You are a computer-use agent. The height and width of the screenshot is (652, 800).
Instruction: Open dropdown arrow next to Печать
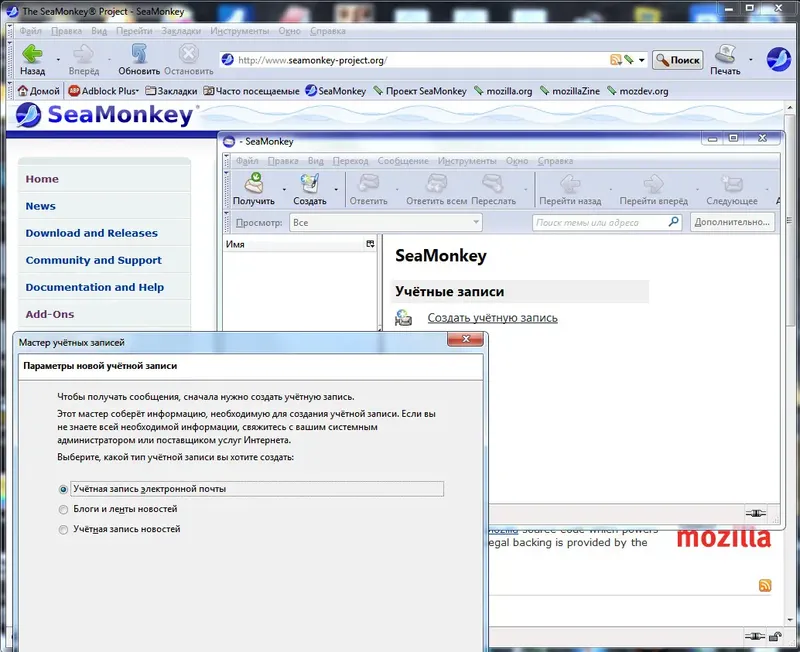click(x=751, y=59)
